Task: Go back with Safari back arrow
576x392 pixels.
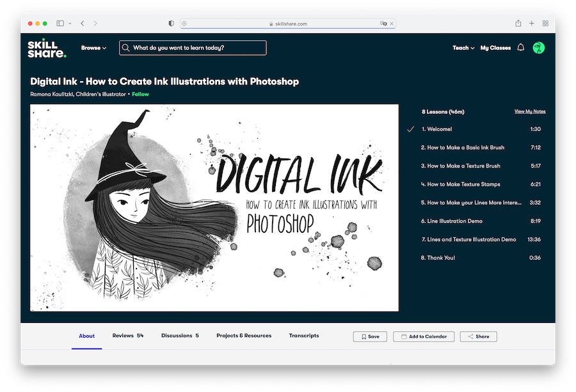Action: coord(83,23)
